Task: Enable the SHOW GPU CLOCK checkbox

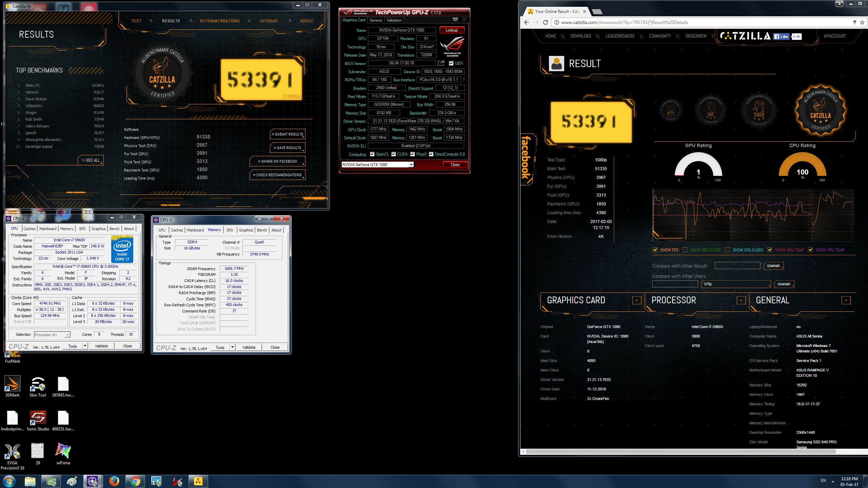Action: 685,250
